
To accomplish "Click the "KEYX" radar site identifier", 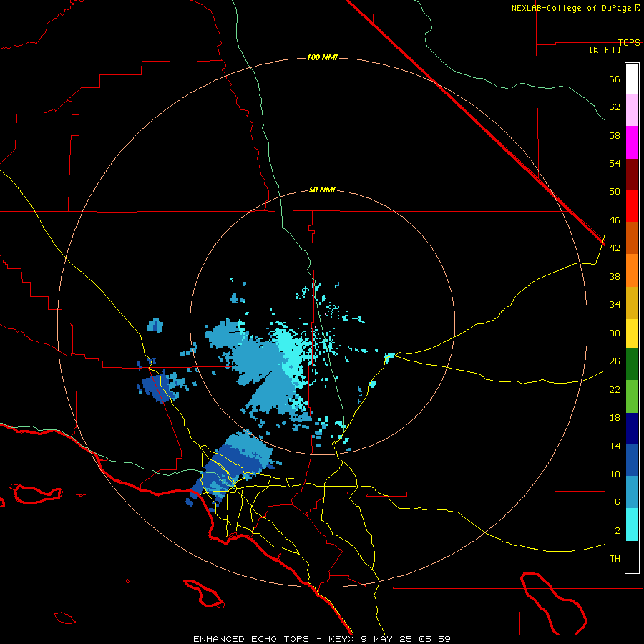I will [341, 639].
